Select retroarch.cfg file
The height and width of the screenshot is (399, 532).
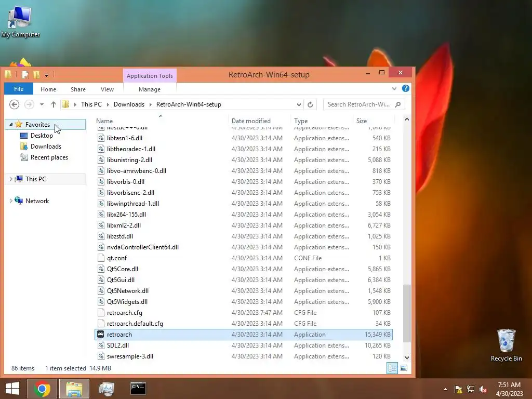(243, 312)
